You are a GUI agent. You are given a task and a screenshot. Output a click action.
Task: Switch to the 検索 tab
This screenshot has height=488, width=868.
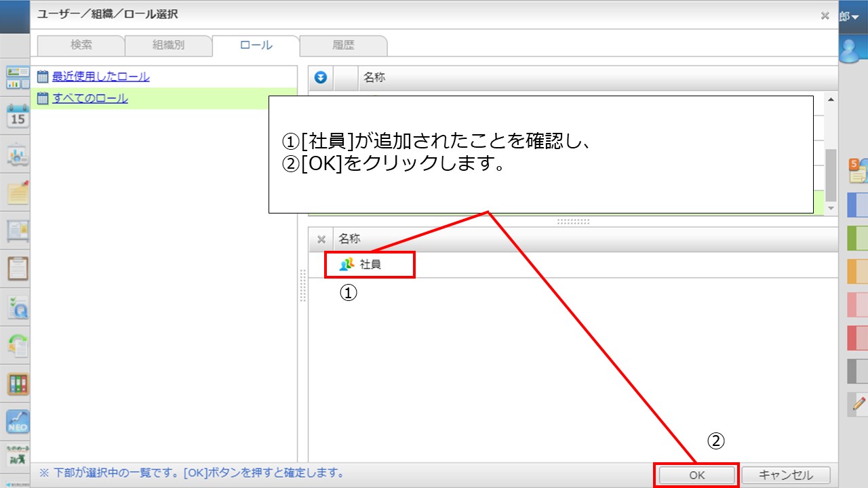coord(81,45)
